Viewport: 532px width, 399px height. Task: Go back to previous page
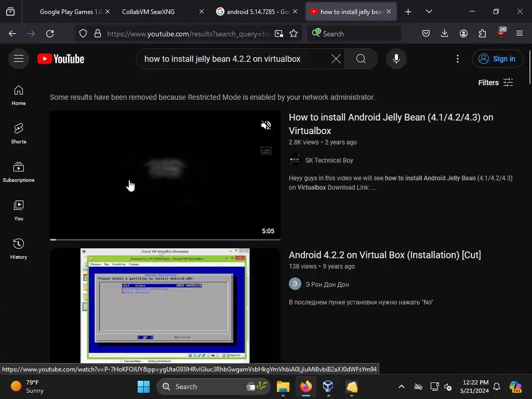click(x=12, y=34)
